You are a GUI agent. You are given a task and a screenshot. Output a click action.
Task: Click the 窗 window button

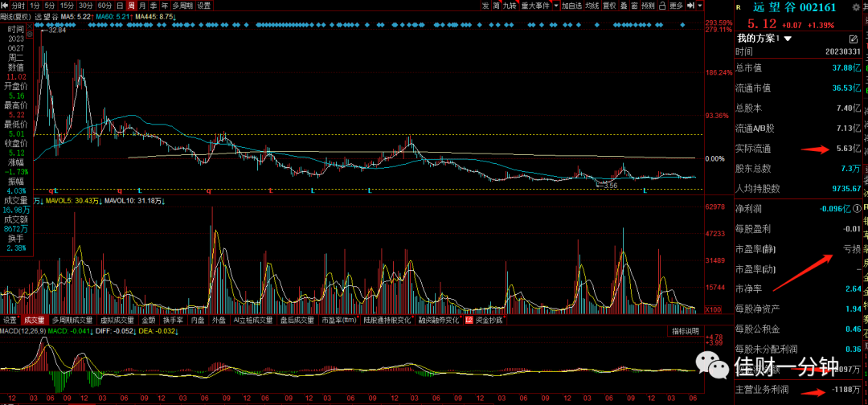[x=634, y=6]
